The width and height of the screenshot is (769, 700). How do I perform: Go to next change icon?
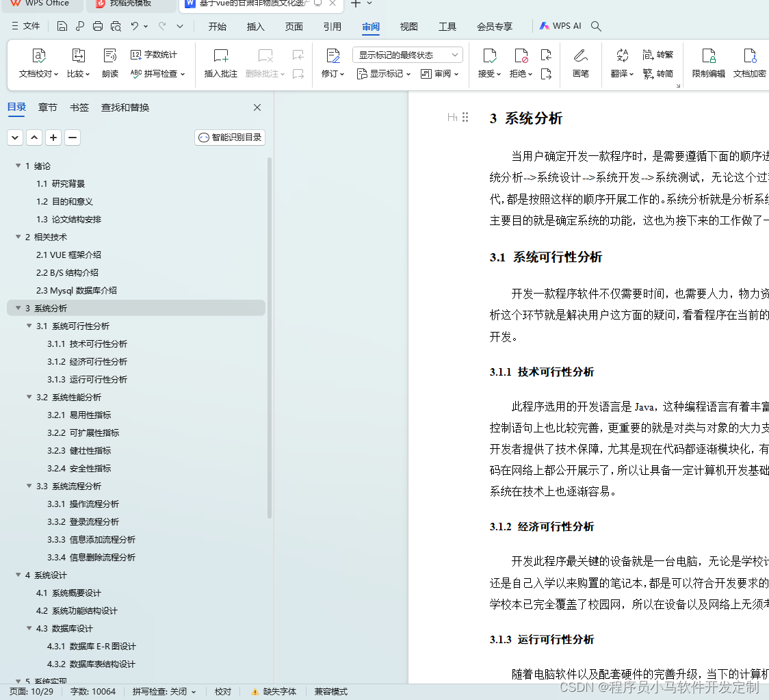[546, 74]
